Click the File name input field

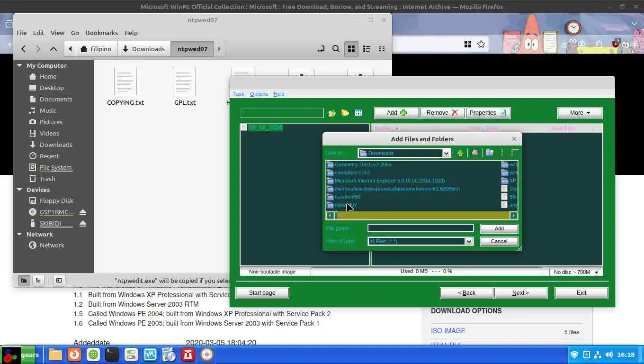tap(420, 228)
